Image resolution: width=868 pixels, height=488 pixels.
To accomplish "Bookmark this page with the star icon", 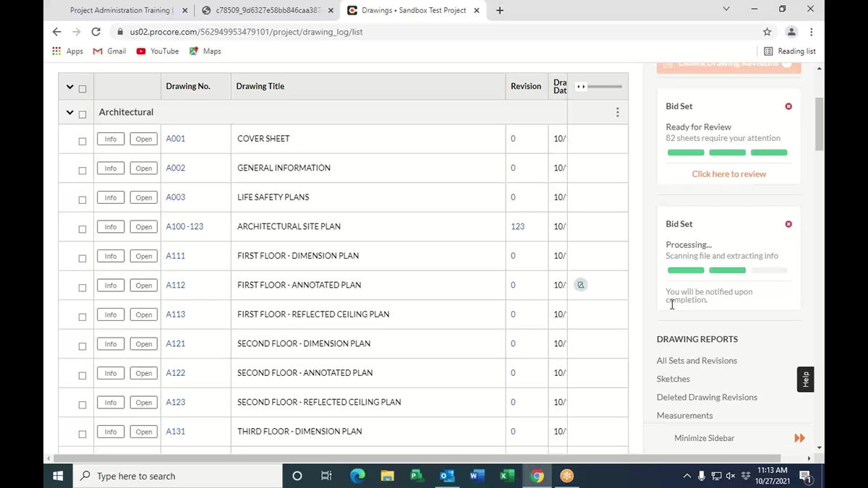I will click(x=767, y=32).
